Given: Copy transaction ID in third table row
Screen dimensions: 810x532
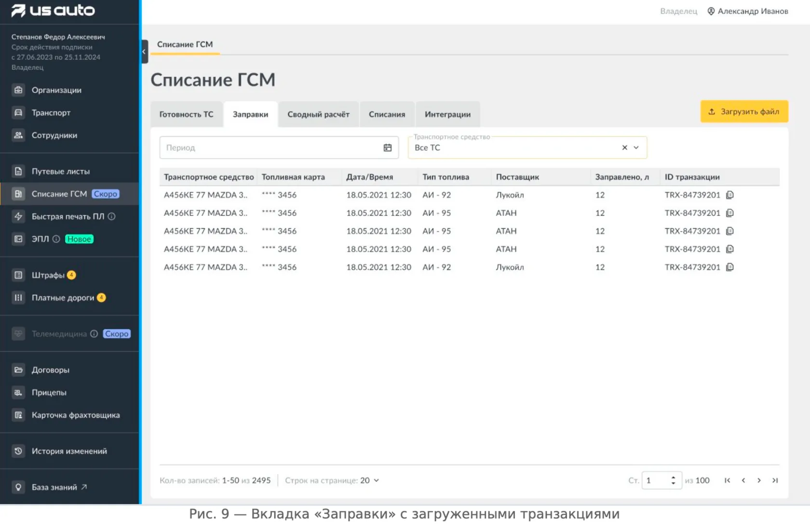Looking at the screenshot, I should pos(730,231).
